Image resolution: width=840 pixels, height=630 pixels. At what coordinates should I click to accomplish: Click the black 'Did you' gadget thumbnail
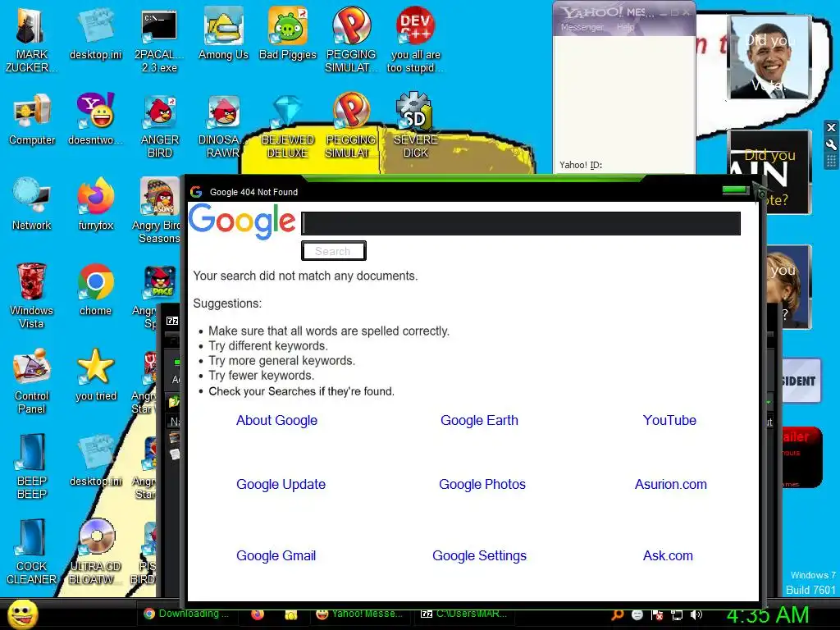(x=769, y=172)
